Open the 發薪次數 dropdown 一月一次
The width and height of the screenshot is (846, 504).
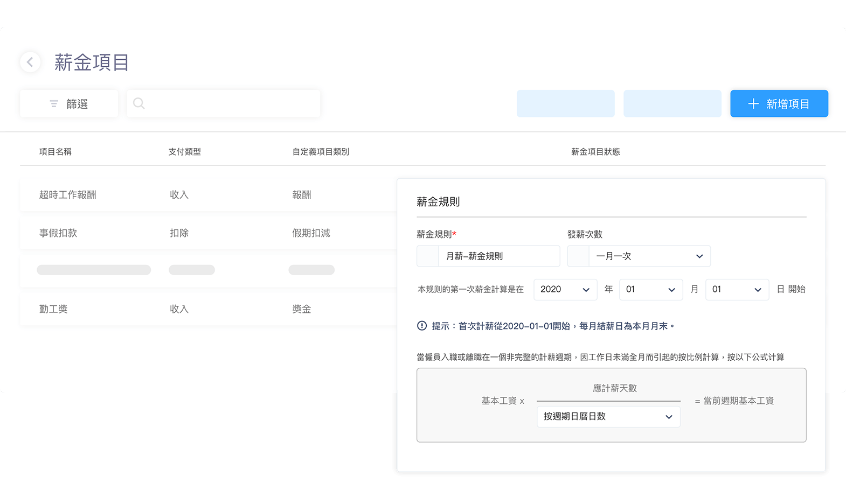pyautogui.click(x=639, y=256)
